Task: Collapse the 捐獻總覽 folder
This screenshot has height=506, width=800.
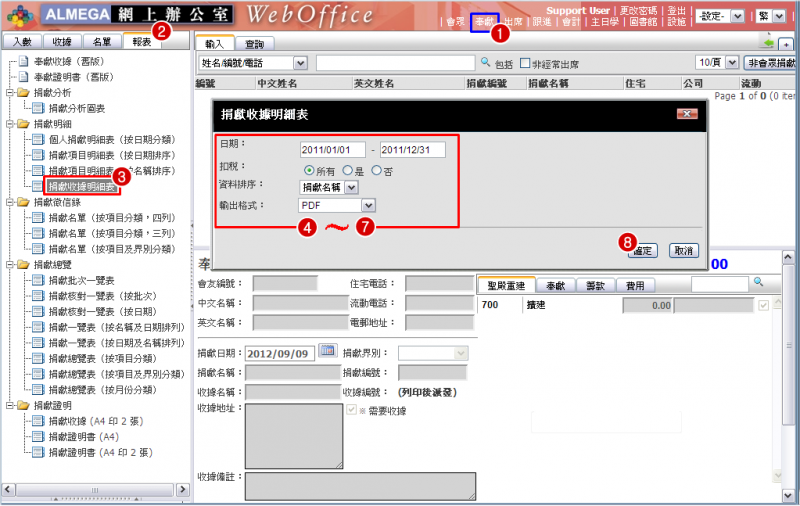Action: pyautogui.click(x=10, y=265)
